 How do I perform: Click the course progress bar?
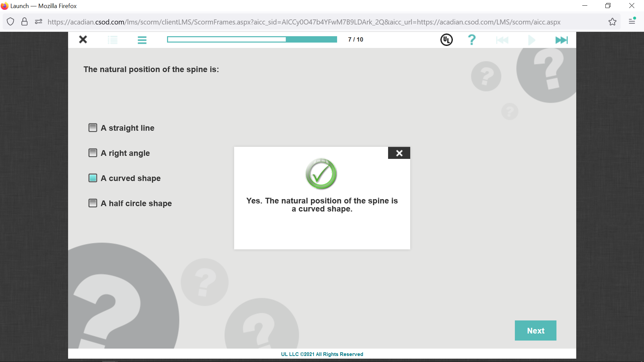(x=252, y=40)
